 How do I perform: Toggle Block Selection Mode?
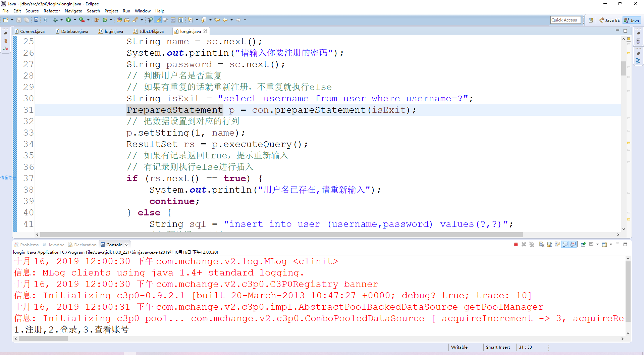coord(173,20)
